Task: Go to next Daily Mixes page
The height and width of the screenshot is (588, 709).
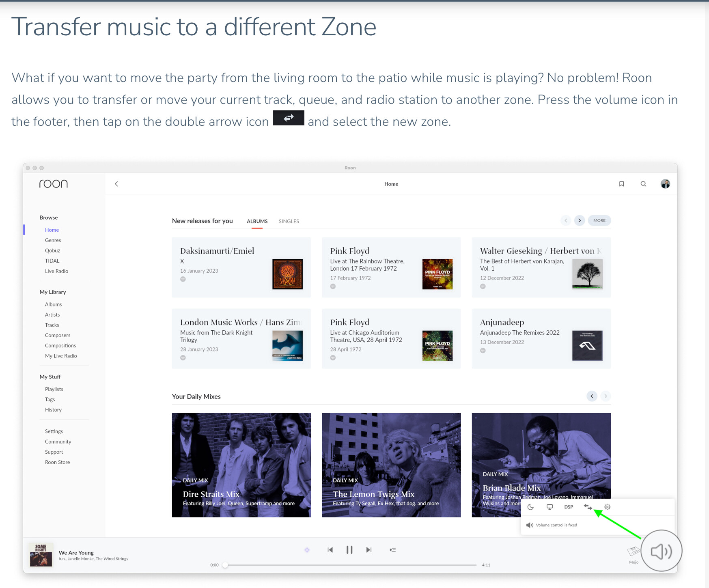Action: coord(606,396)
